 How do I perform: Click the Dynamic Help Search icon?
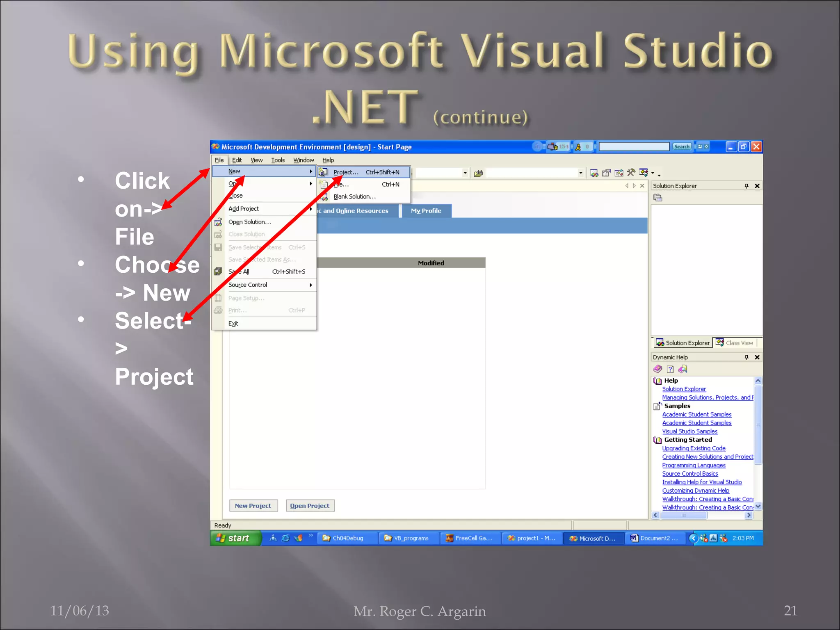coord(683,369)
